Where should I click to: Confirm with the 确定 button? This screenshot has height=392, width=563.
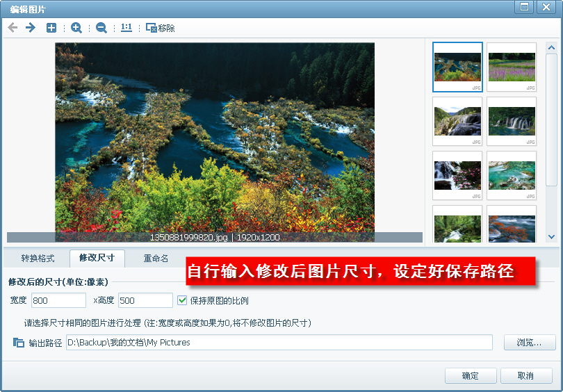pos(471,375)
